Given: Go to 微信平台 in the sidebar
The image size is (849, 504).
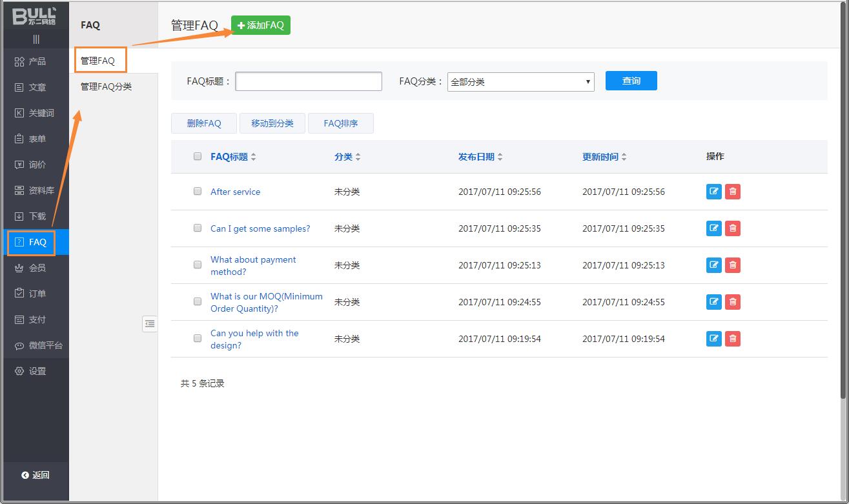Looking at the screenshot, I should (39, 345).
